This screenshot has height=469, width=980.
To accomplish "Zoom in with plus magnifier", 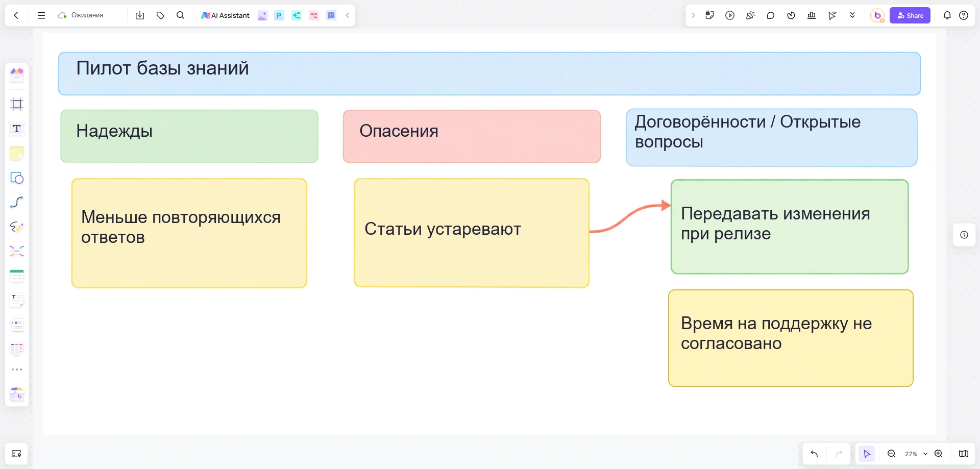I will tap(938, 454).
